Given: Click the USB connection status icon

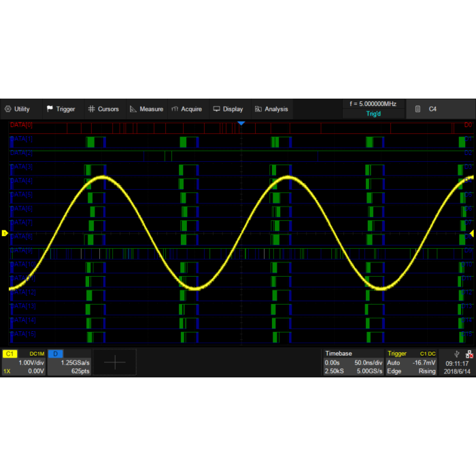Looking at the screenshot, I should pos(456,354).
